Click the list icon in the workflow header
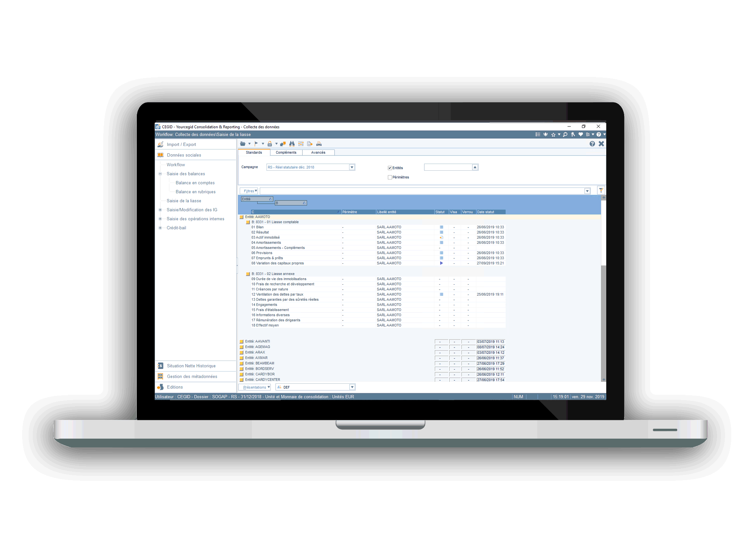756x540 pixels. [x=538, y=135]
